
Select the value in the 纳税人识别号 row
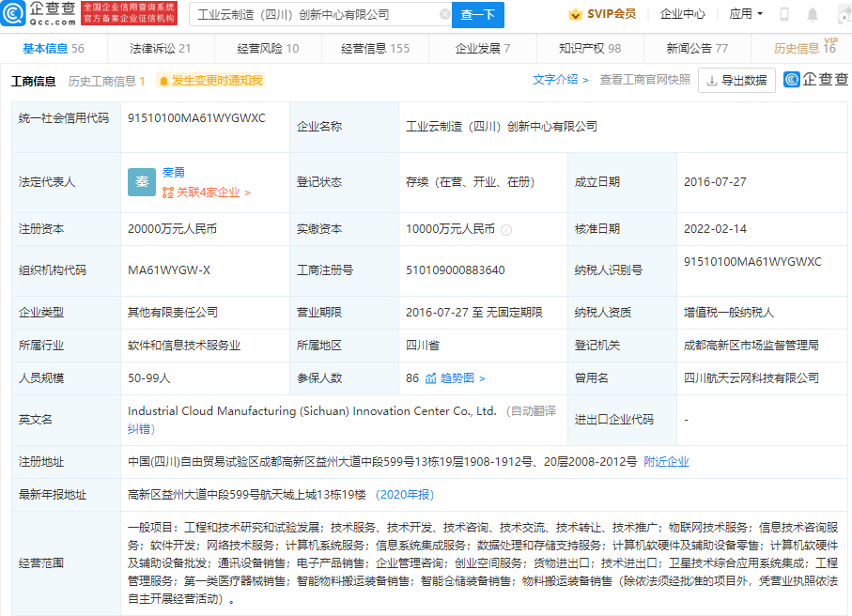coord(752,261)
